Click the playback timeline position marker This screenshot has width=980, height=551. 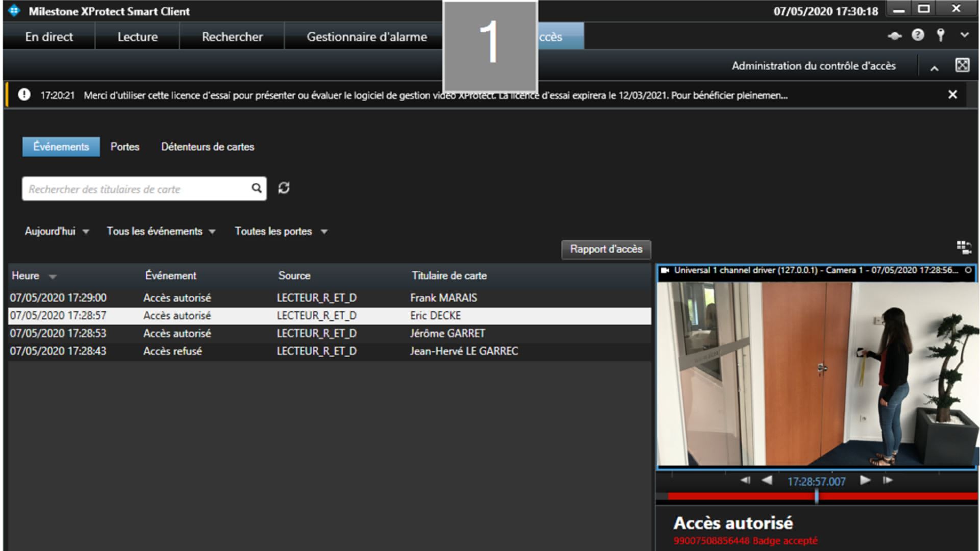[x=817, y=496]
